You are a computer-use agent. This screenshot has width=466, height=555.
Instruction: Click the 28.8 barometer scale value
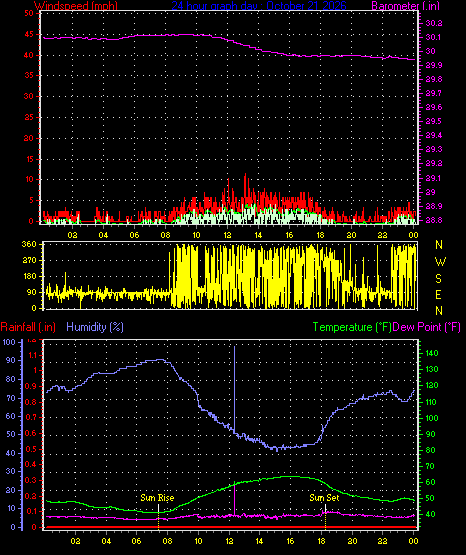tap(434, 220)
